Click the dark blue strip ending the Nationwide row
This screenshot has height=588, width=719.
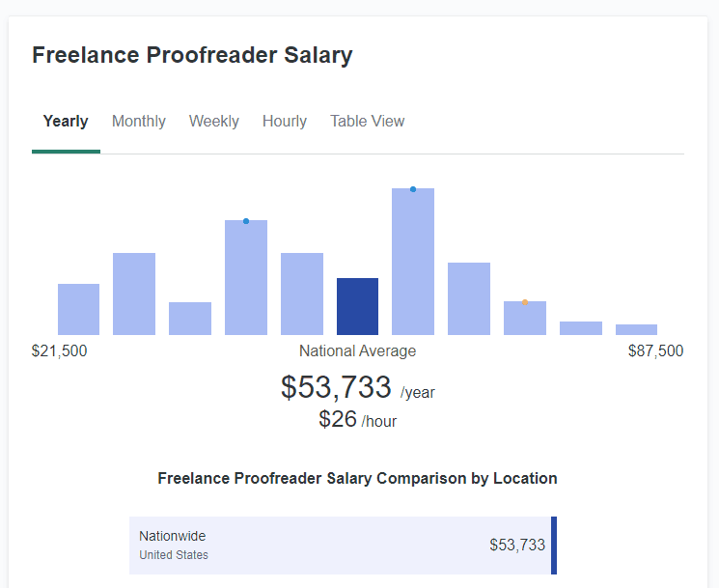click(x=554, y=546)
